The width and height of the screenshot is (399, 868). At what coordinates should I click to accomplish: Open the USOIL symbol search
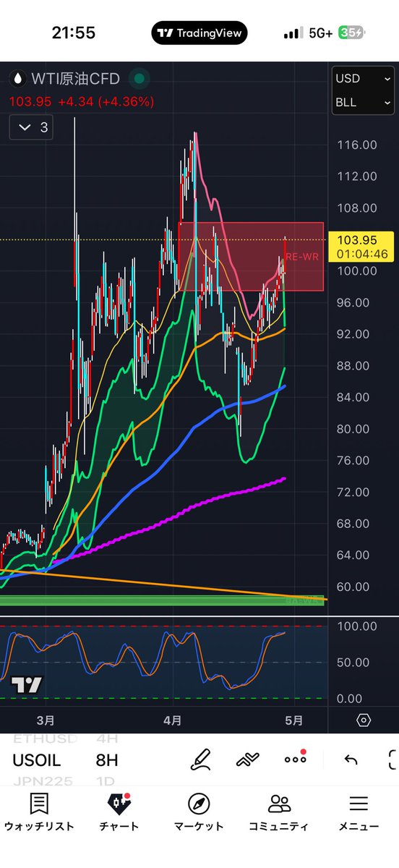(x=37, y=760)
